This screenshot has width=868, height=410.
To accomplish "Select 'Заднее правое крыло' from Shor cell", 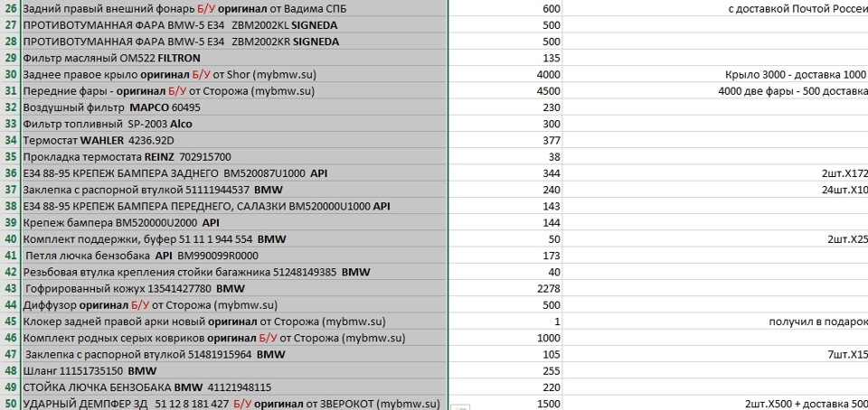I will pyautogui.click(x=234, y=75).
